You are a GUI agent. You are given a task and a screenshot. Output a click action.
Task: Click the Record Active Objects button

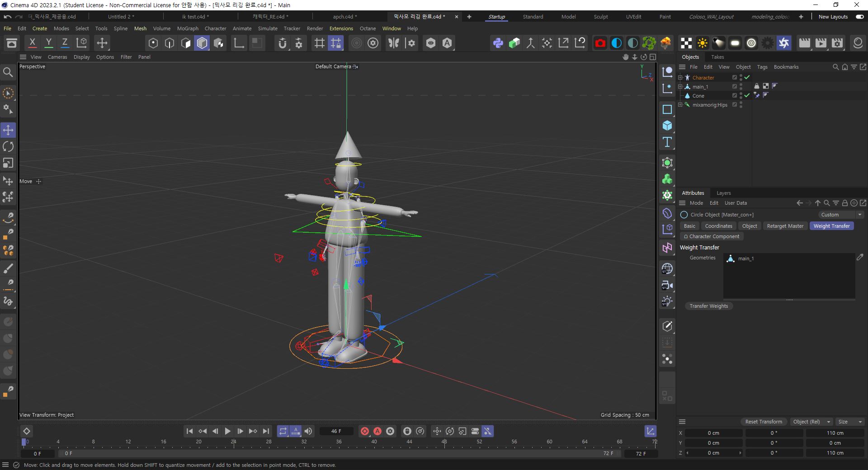[365, 431]
